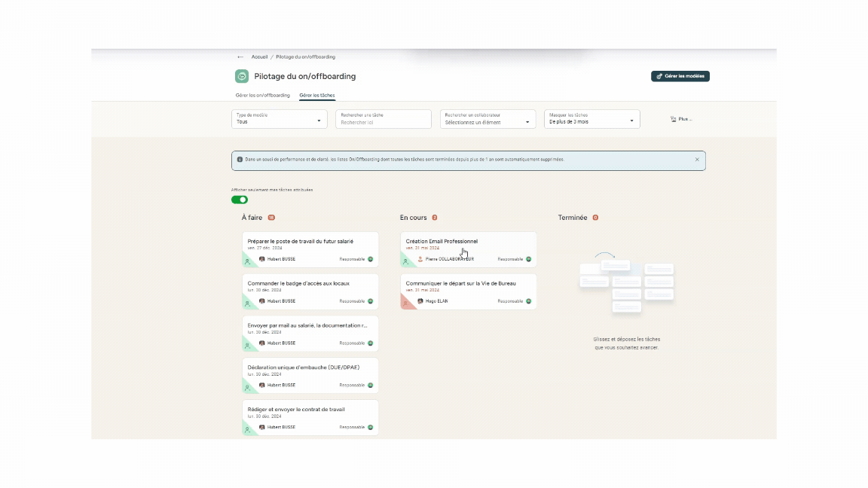
Task: Open the Type de modèle dropdown
Action: (x=279, y=119)
